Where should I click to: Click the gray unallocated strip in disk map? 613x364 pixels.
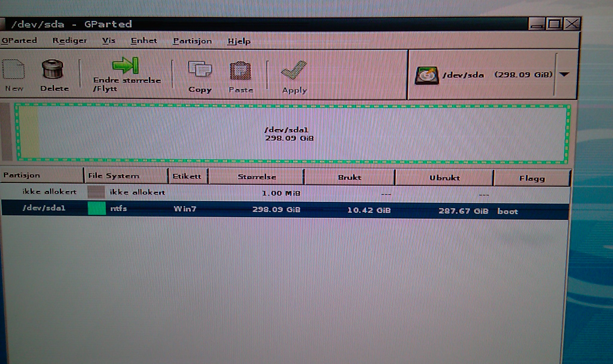[7, 132]
